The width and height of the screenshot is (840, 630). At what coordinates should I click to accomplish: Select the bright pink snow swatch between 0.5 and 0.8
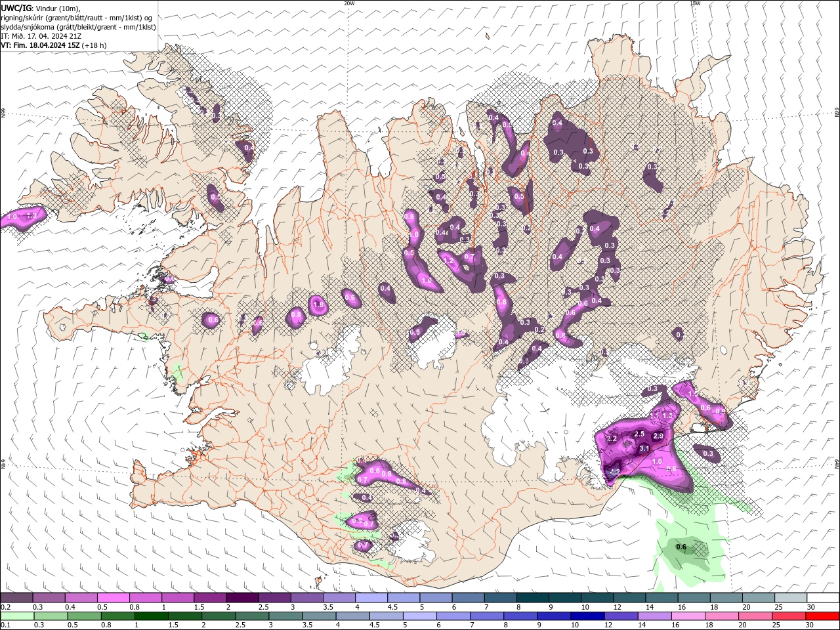click(114, 598)
